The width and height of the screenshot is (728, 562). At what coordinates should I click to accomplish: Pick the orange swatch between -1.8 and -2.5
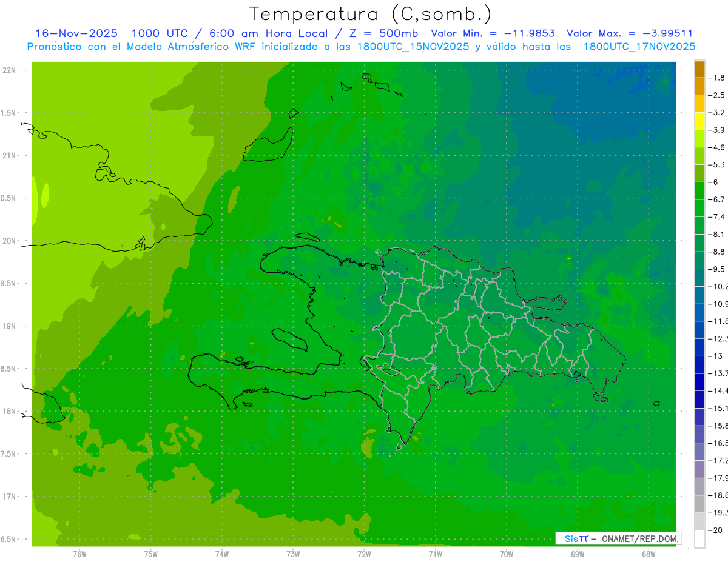(699, 86)
